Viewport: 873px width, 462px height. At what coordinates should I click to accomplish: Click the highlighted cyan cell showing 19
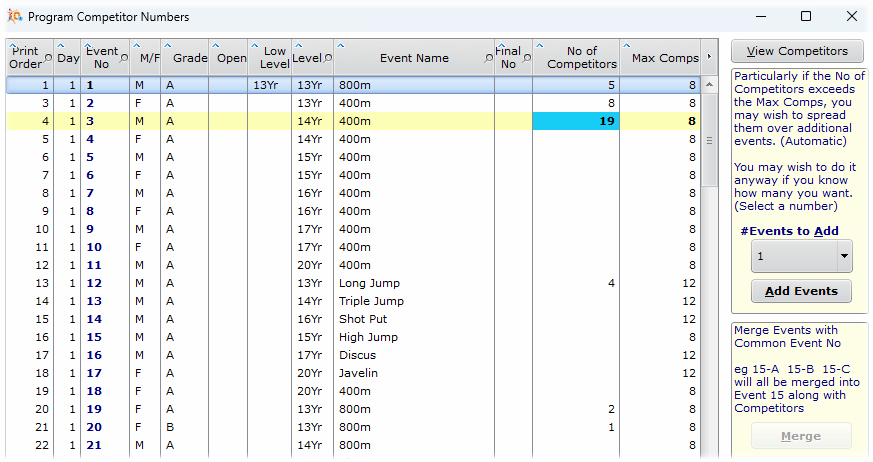(x=575, y=121)
